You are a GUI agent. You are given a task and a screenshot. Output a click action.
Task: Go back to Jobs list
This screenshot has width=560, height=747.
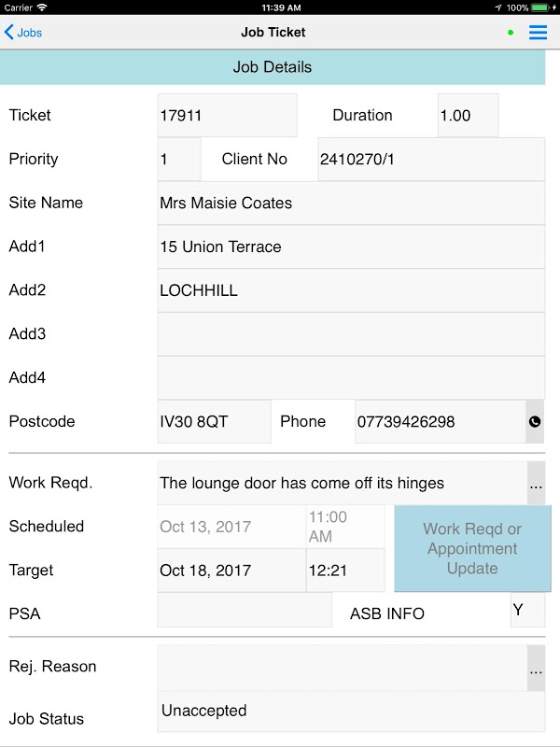[x=23, y=33]
